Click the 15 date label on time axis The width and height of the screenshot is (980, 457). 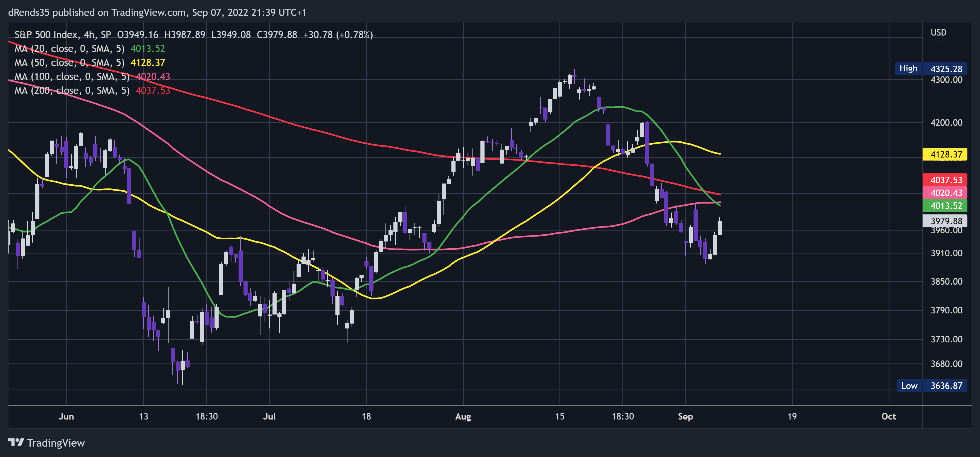(559, 416)
